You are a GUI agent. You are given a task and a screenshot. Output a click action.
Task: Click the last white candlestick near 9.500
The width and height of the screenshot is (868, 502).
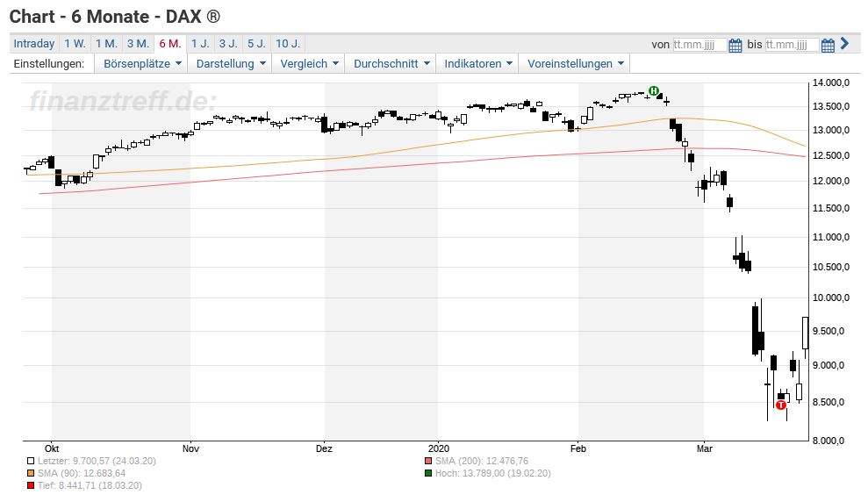tap(806, 333)
